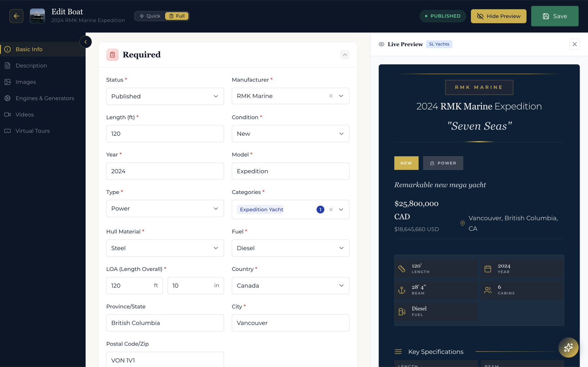Click the Basic Info sidebar icon
This screenshot has height=367, width=588.
pyautogui.click(x=8, y=49)
